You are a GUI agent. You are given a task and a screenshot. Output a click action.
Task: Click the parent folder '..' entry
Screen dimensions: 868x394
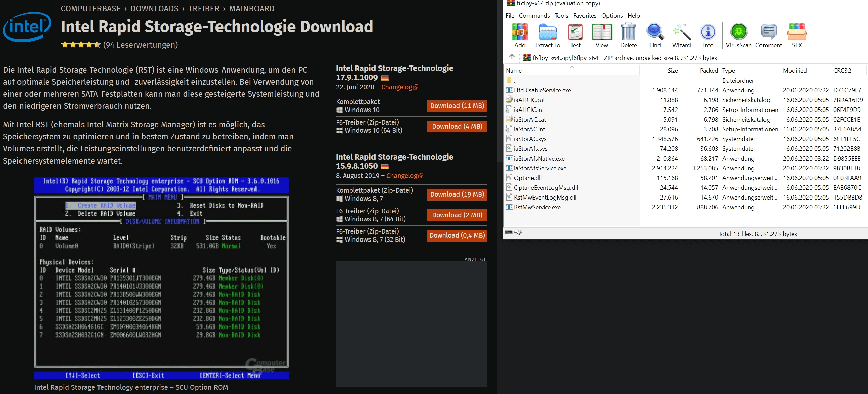[x=512, y=81]
